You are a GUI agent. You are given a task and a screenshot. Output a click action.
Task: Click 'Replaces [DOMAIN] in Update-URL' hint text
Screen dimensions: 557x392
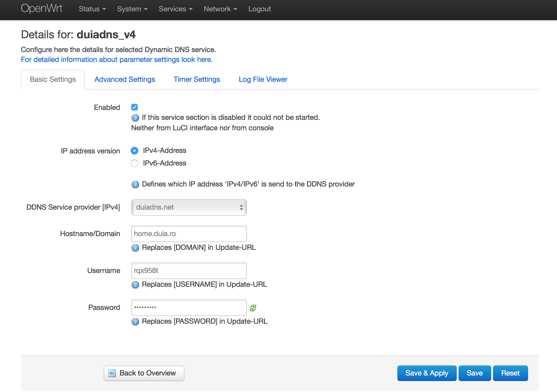tap(199, 247)
